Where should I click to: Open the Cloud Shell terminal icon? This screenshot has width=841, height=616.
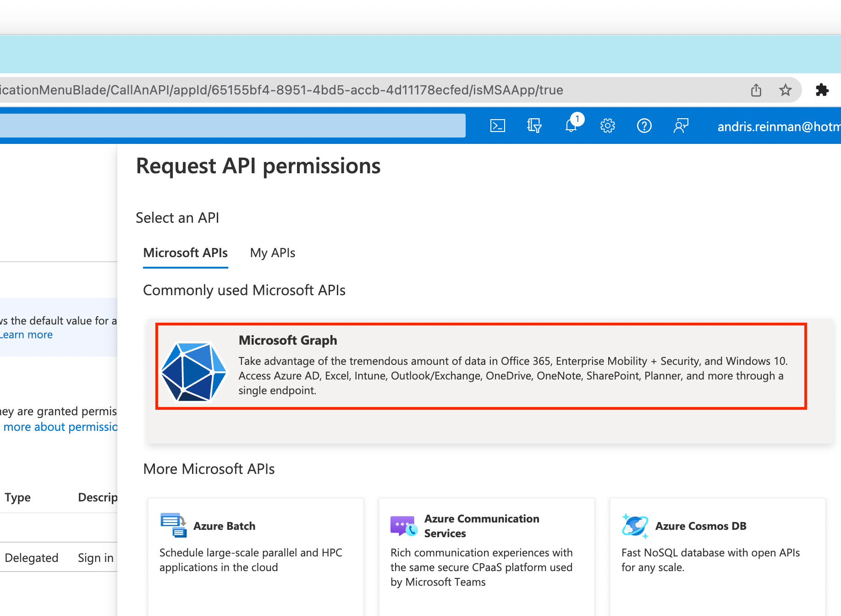(x=497, y=126)
